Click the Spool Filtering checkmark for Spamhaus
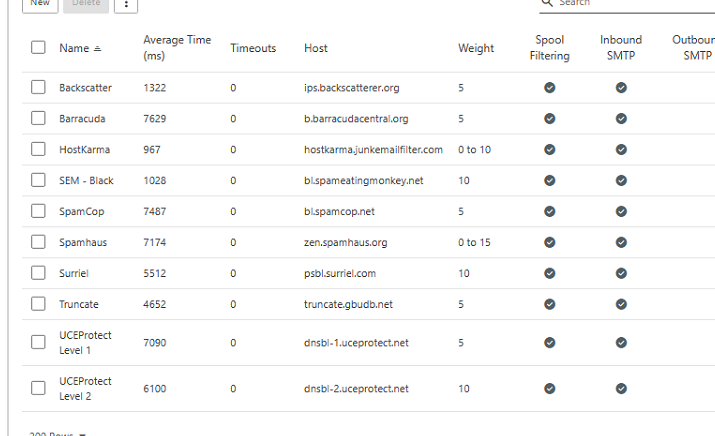Screen dimensions: 715x436 tap(549, 243)
